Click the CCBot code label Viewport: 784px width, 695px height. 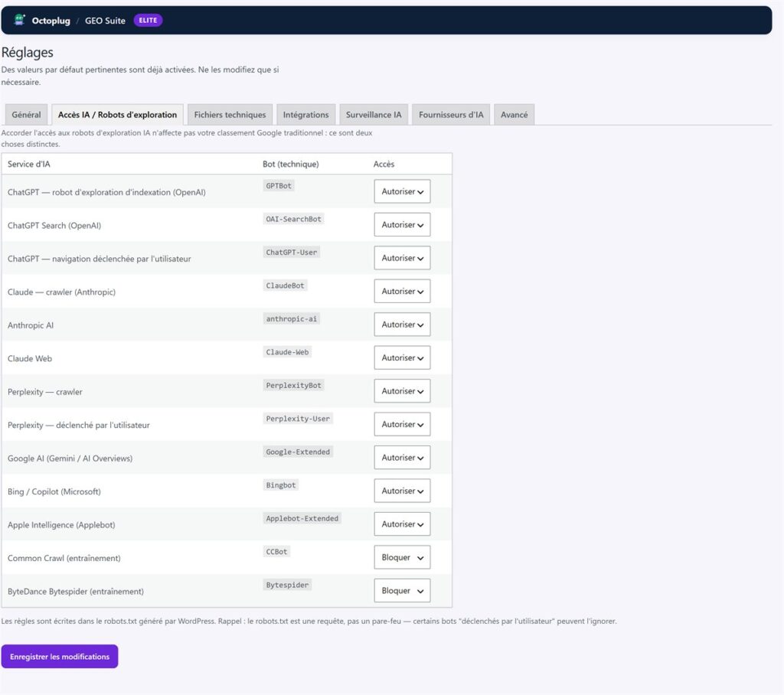point(276,552)
